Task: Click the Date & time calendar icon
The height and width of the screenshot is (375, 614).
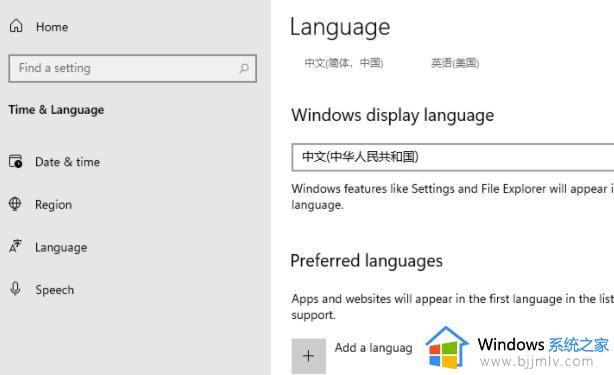Action: [x=16, y=161]
